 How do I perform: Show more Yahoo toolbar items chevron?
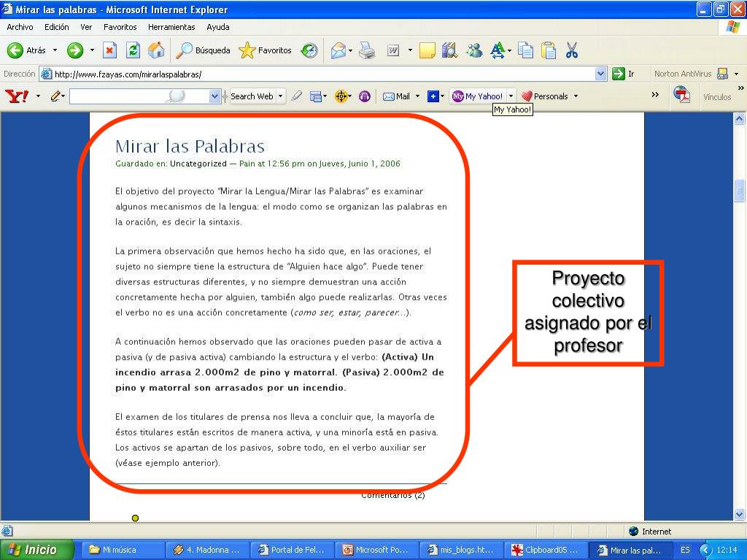pyautogui.click(x=655, y=94)
